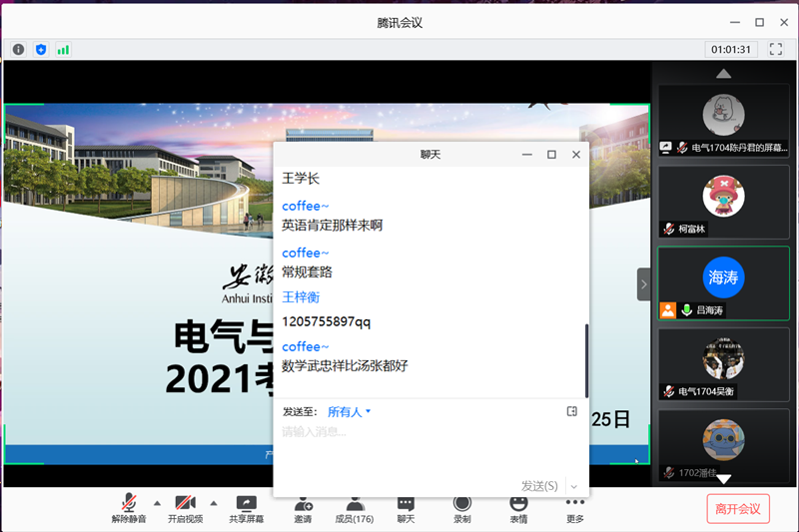Click the 离开会议 leave meeting button
This screenshot has width=799, height=532.
(738, 508)
